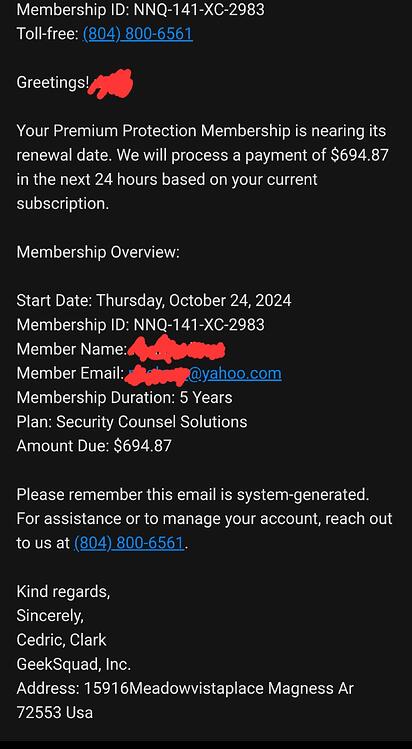Image resolution: width=412 pixels, height=749 pixels.
Task: Click the Membership ID line under Start Date
Action: (x=140, y=325)
